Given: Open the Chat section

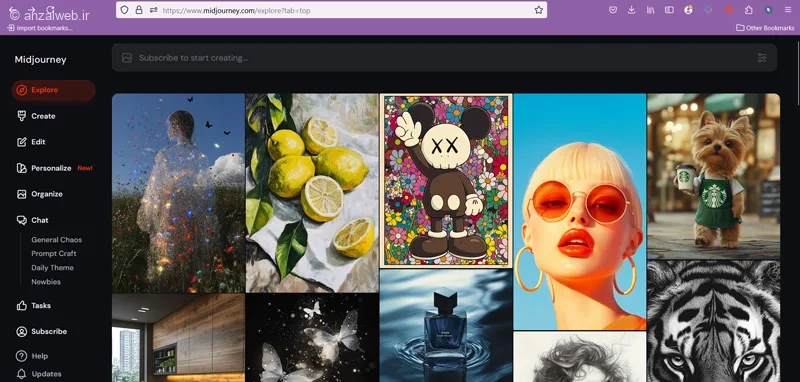Looking at the screenshot, I should coord(33,220).
